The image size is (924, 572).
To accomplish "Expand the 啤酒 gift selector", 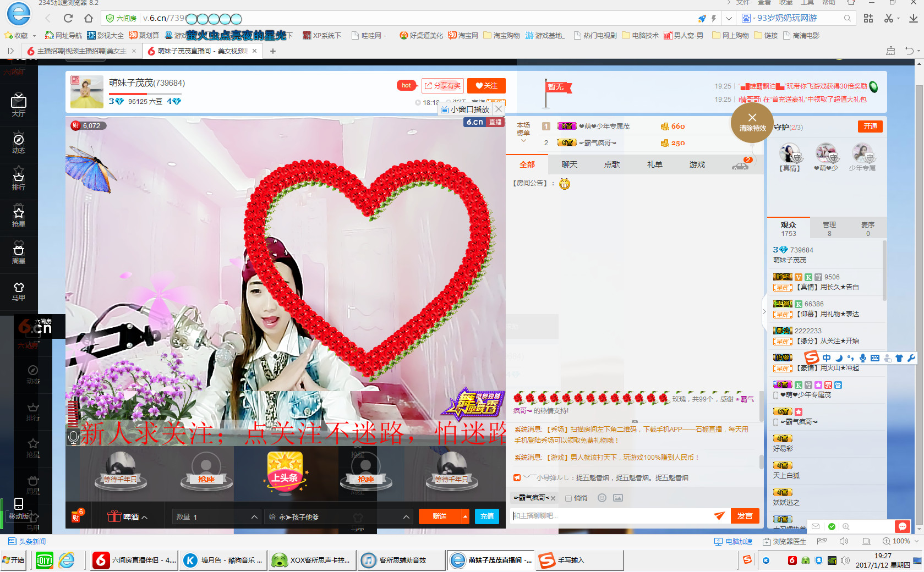I will coord(128,516).
